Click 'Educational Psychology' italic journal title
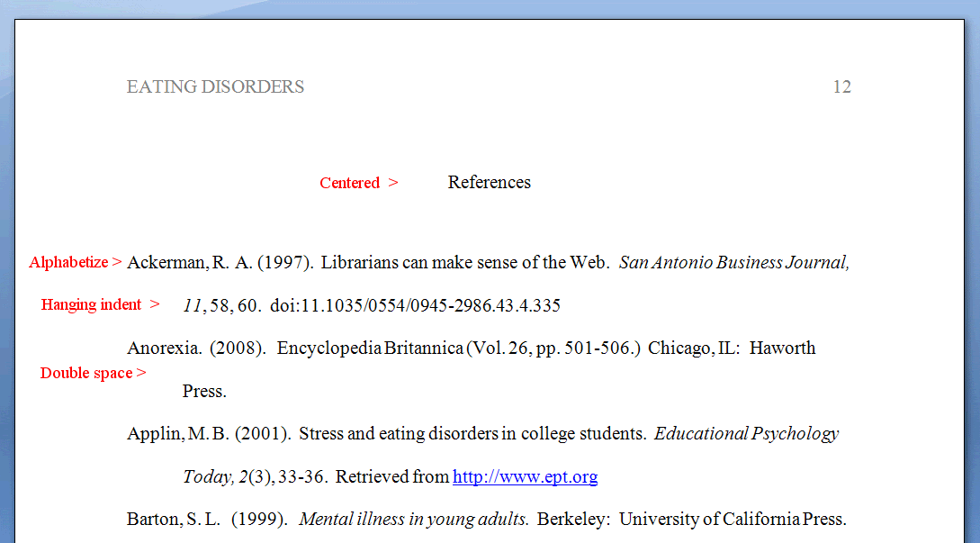Image resolution: width=980 pixels, height=543 pixels. [746, 433]
